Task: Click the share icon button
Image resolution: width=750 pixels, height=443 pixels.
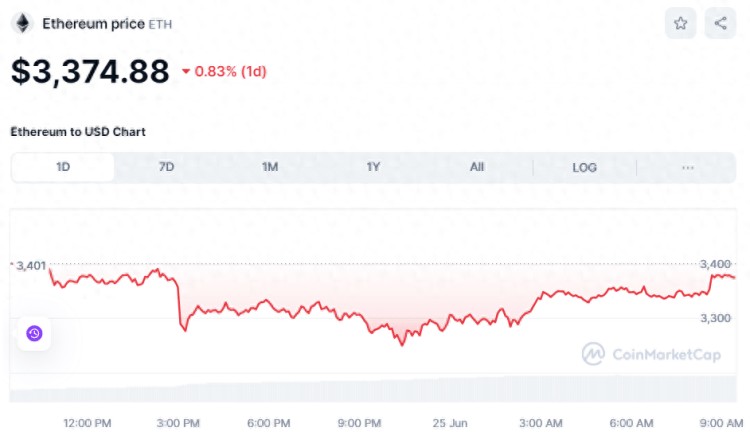Action: [720, 23]
